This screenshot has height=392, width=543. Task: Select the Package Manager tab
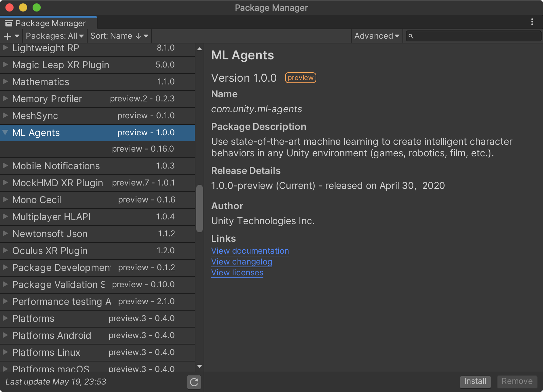point(49,23)
